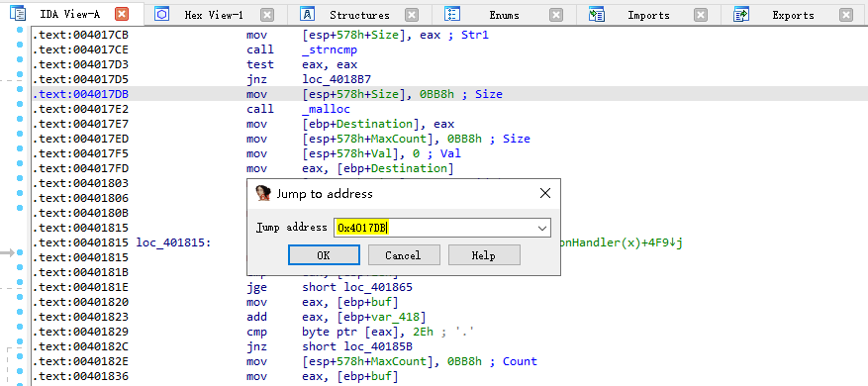Click the Hex View-1 tab icon
The image size is (868, 386).
(161, 15)
